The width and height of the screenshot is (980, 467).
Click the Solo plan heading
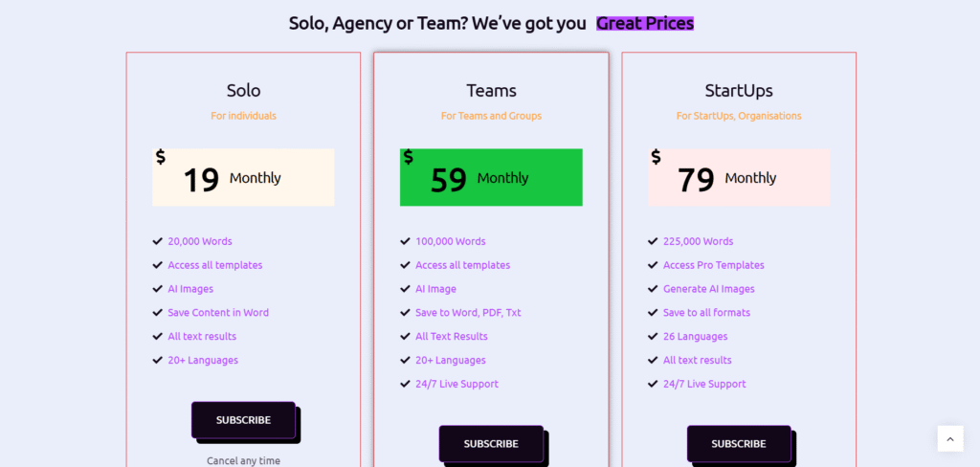[x=243, y=91]
